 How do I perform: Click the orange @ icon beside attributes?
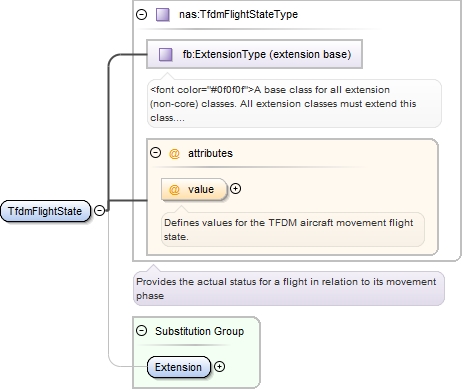174,154
